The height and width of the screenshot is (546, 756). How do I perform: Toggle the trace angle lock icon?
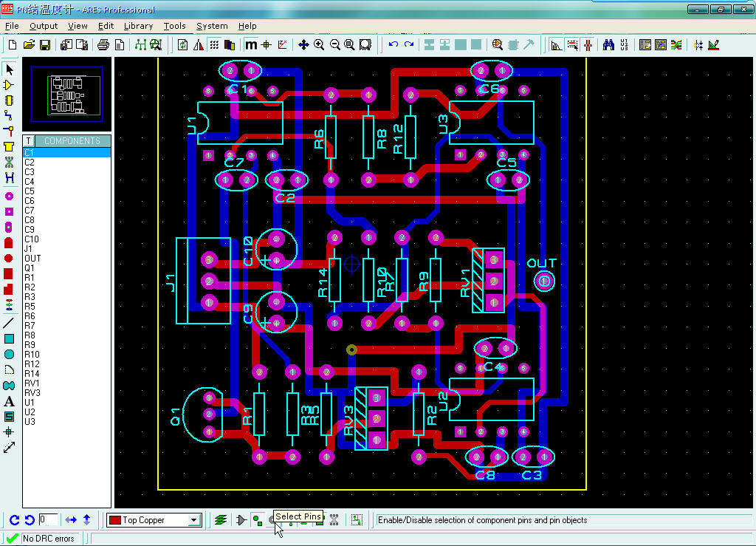[x=556, y=45]
